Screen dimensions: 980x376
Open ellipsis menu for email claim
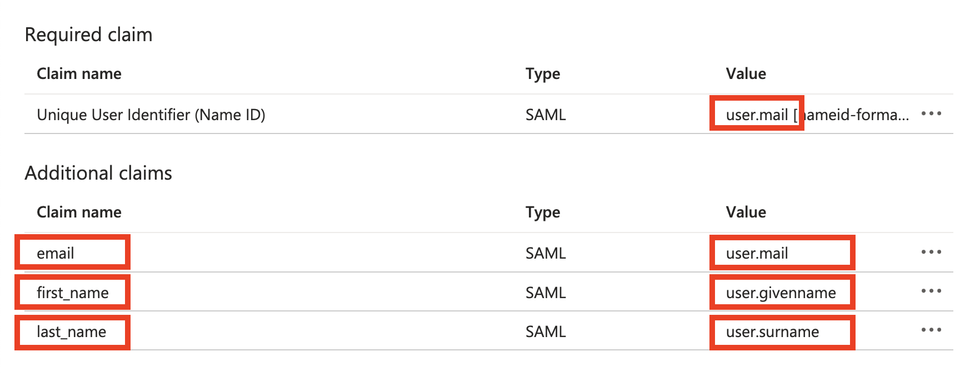(x=931, y=253)
